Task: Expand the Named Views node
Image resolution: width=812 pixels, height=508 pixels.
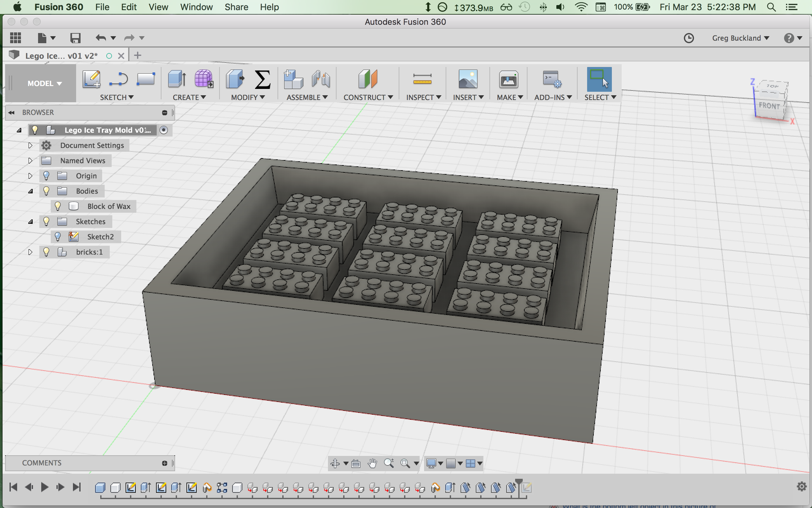Action: pyautogui.click(x=30, y=161)
